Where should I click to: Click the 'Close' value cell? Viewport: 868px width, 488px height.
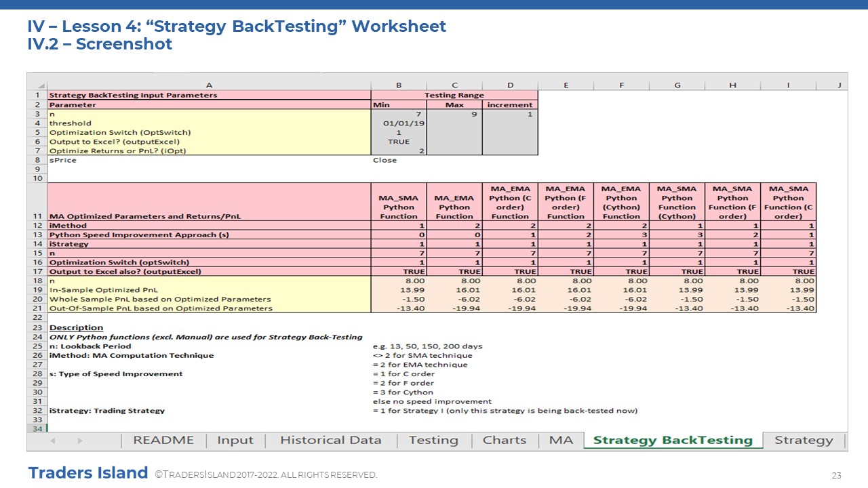pyautogui.click(x=399, y=161)
